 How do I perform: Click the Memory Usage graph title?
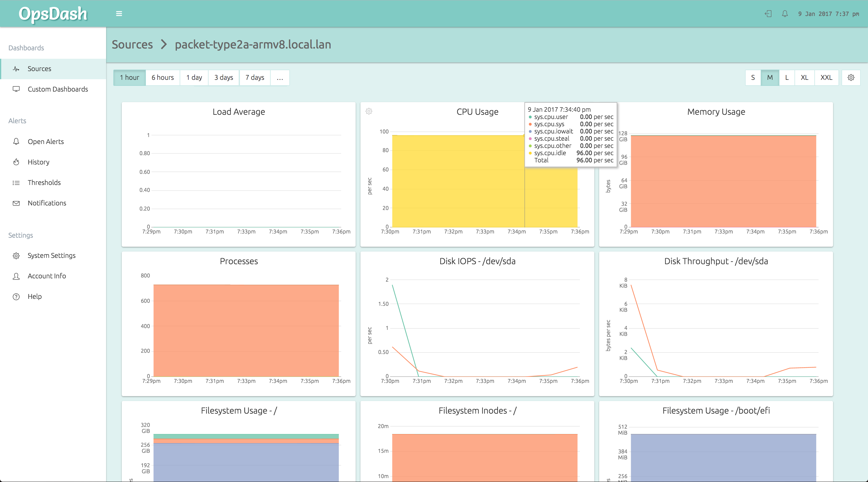[716, 112]
